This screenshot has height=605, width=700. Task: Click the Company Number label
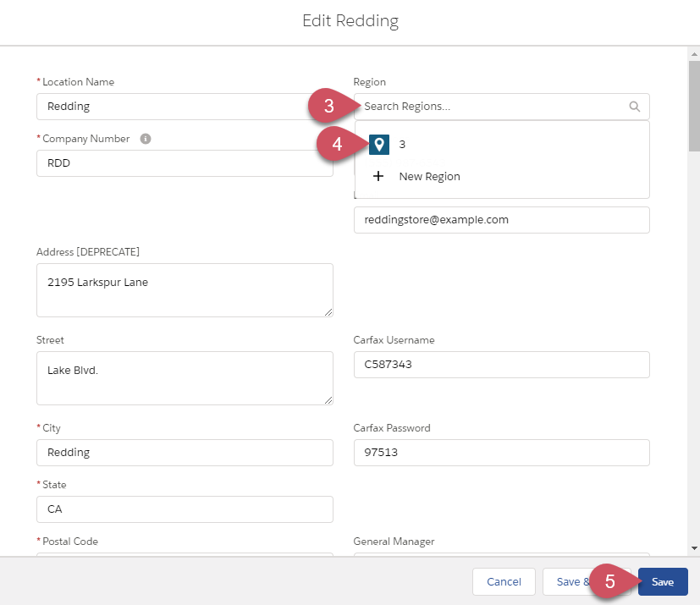click(x=86, y=139)
